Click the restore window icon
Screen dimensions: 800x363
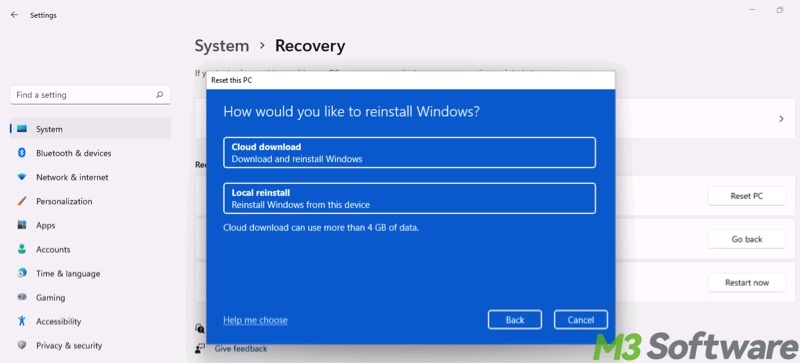[x=780, y=10]
